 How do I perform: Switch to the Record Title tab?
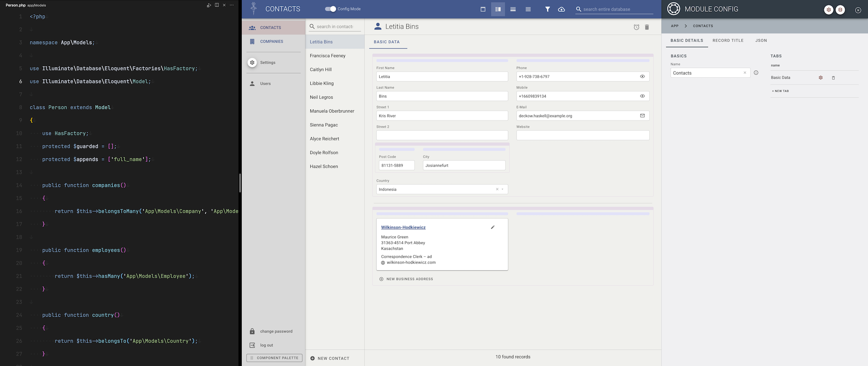[x=728, y=40]
